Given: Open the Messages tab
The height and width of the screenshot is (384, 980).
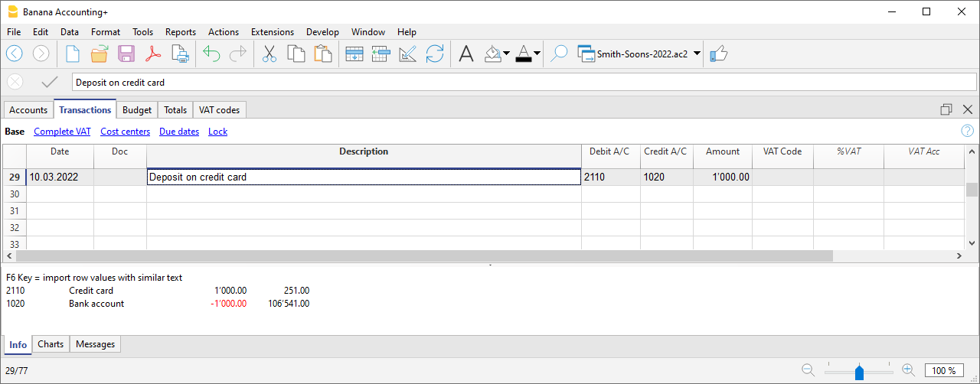Looking at the screenshot, I should [95, 344].
